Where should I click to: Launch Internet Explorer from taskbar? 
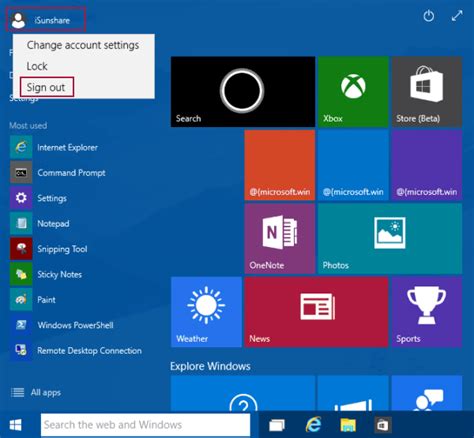tap(313, 424)
